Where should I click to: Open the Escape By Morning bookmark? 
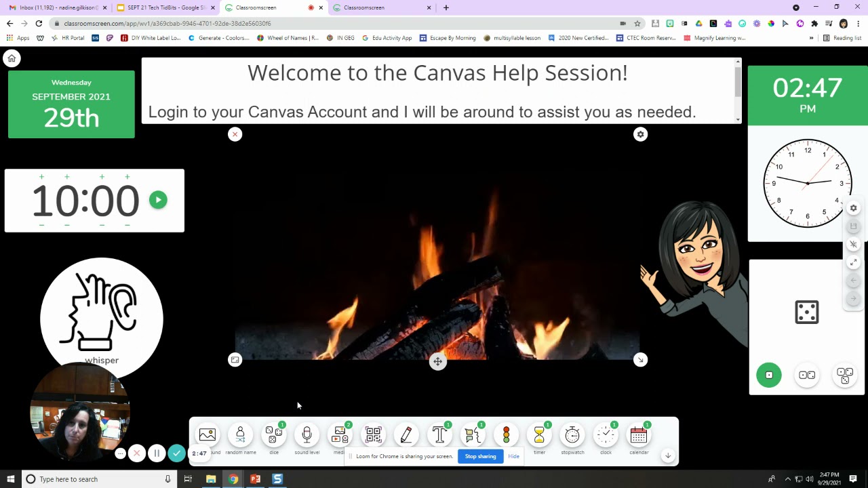tap(448, 38)
